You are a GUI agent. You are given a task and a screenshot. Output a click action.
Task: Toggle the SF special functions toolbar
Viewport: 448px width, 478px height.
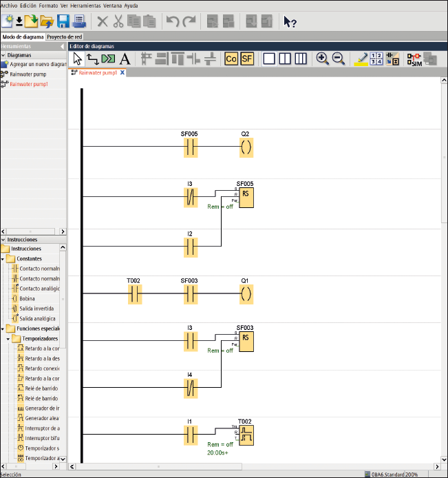[x=247, y=59]
